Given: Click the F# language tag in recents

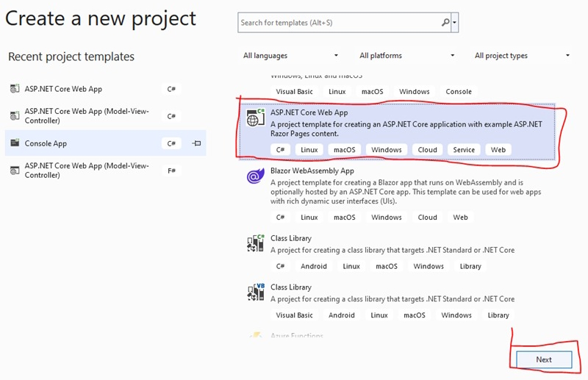Looking at the screenshot, I should 171,171.
